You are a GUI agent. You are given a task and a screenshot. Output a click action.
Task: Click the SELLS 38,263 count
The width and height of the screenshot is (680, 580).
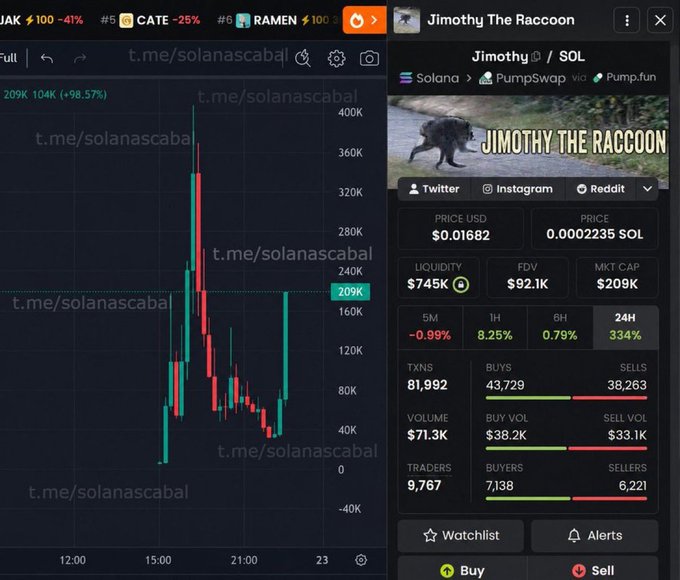click(627, 385)
